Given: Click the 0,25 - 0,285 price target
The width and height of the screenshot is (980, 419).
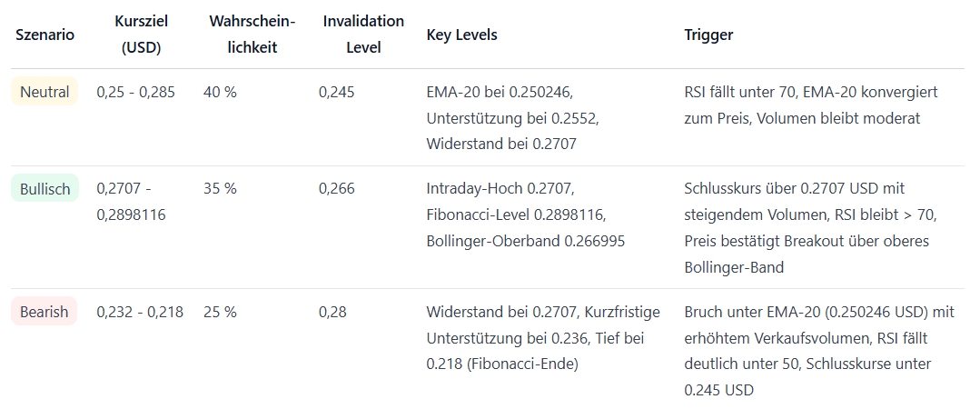Looking at the screenshot, I should tap(135, 92).
